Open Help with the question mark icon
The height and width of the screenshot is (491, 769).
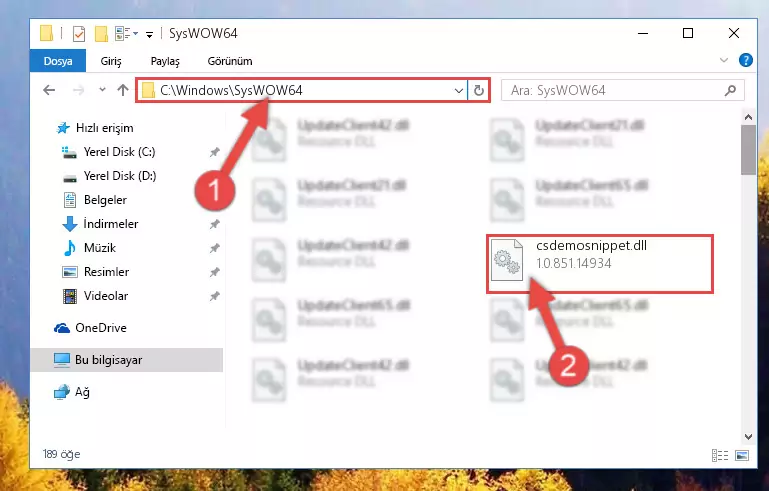coord(745,60)
